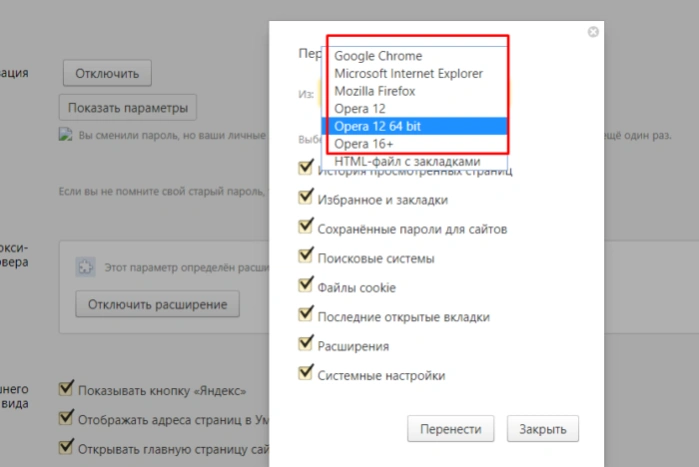Select the Opera 12 option
Image resolution: width=699 pixels, height=467 pixels.
(414, 109)
